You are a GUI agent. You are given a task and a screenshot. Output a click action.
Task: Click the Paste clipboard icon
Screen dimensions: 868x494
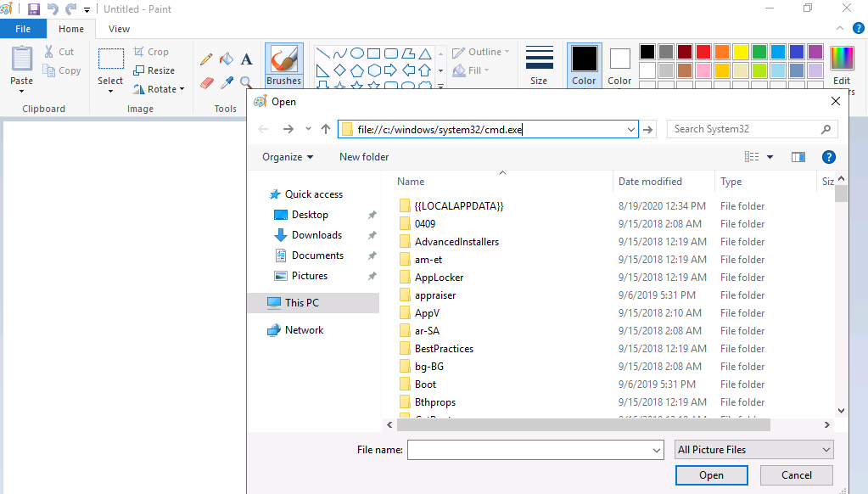click(22, 59)
